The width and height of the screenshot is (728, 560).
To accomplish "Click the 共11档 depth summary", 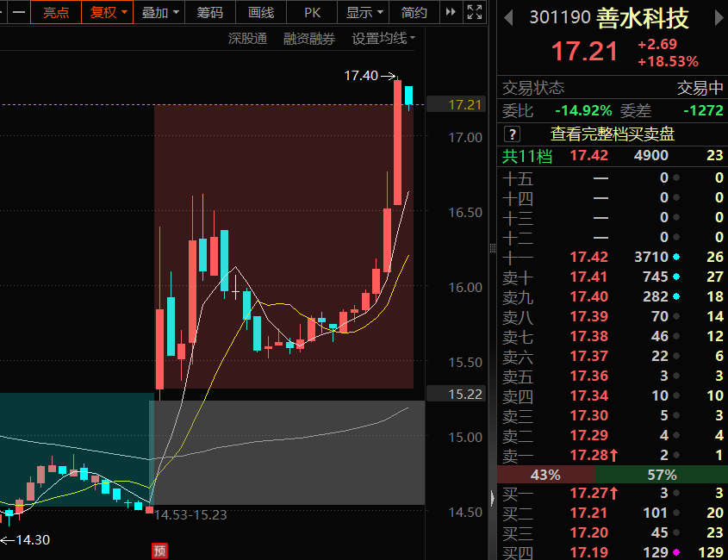I will 527,156.
